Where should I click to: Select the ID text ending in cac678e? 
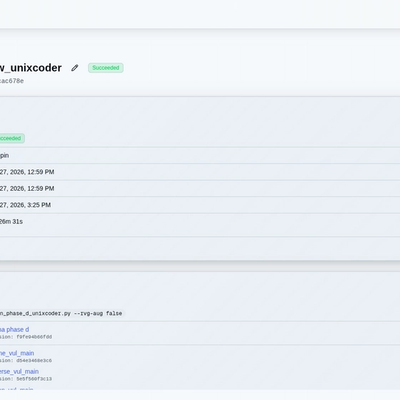[12, 81]
